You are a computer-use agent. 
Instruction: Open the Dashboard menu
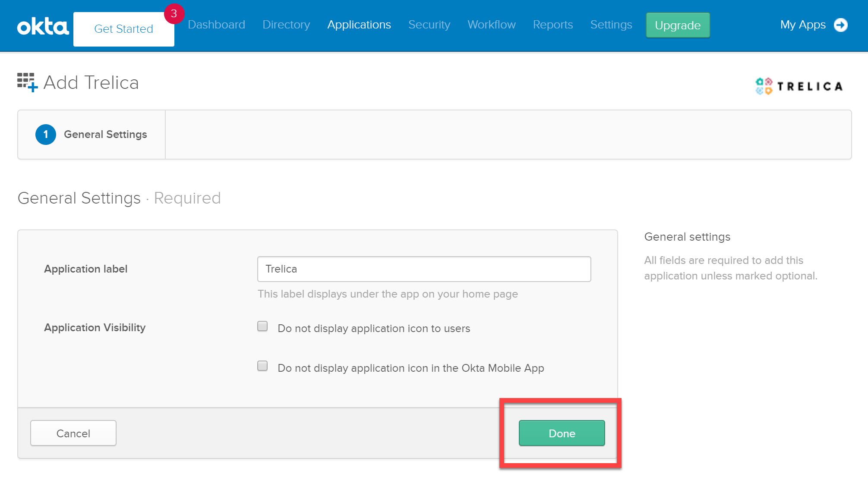tap(216, 25)
